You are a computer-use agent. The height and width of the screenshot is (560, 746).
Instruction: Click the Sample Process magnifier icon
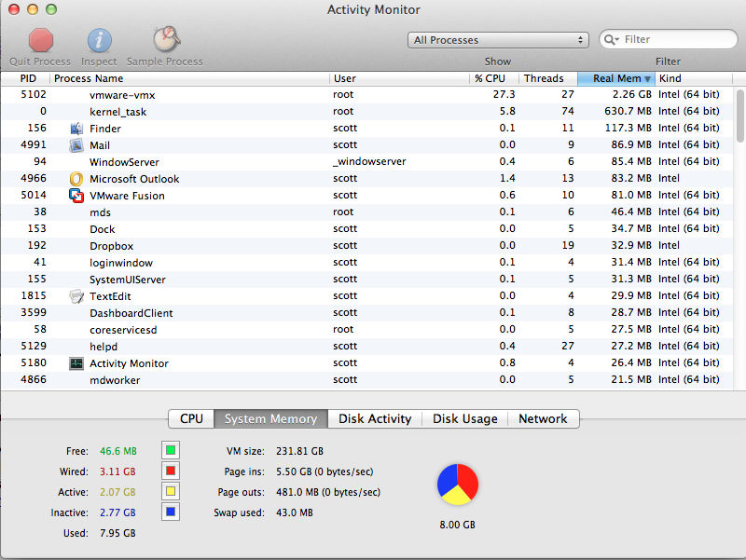(x=167, y=39)
